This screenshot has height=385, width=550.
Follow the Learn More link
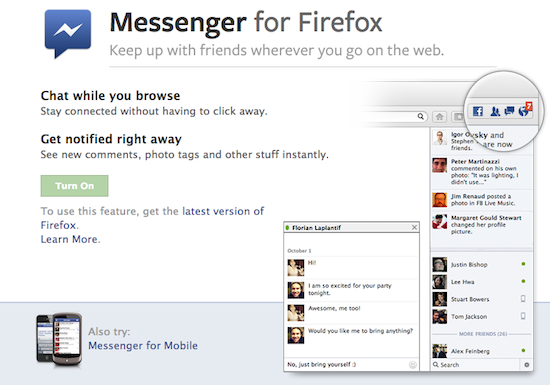click(x=69, y=239)
